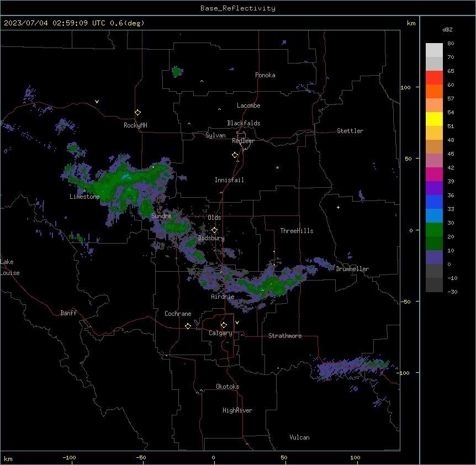
Task: Select the Innisfail city label
Action: [229, 180]
